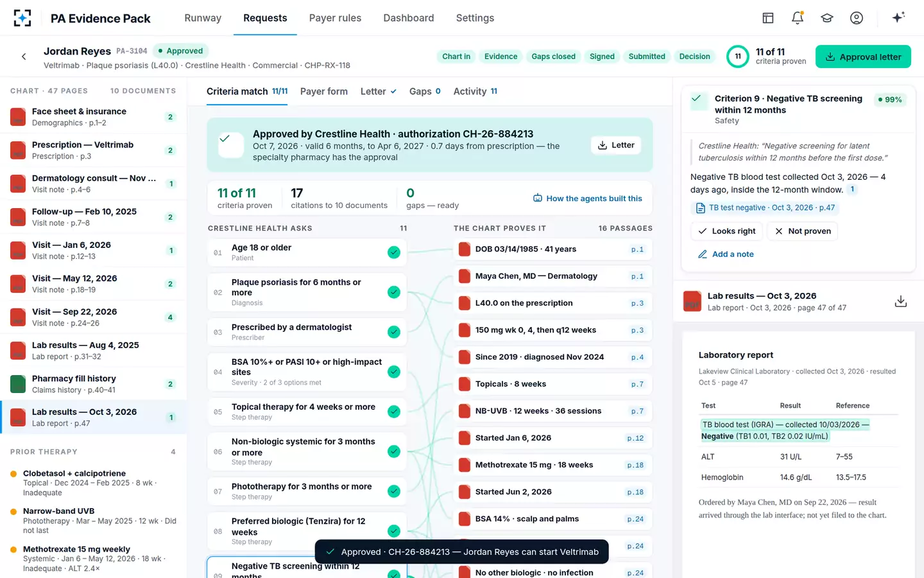
Task: Open TB test negative Oct 3, 2026 citation
Action: coord(766,208)
